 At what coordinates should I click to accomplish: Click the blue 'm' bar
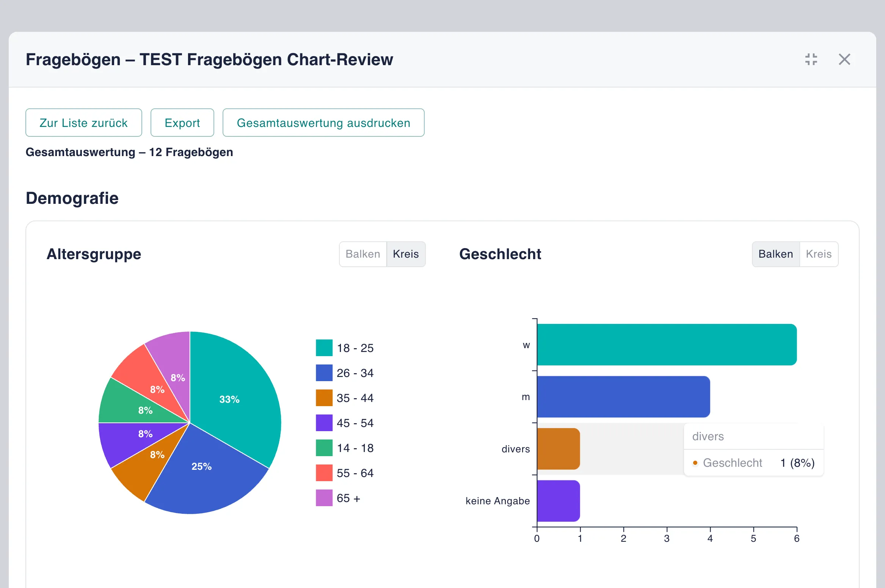point(624,397)
